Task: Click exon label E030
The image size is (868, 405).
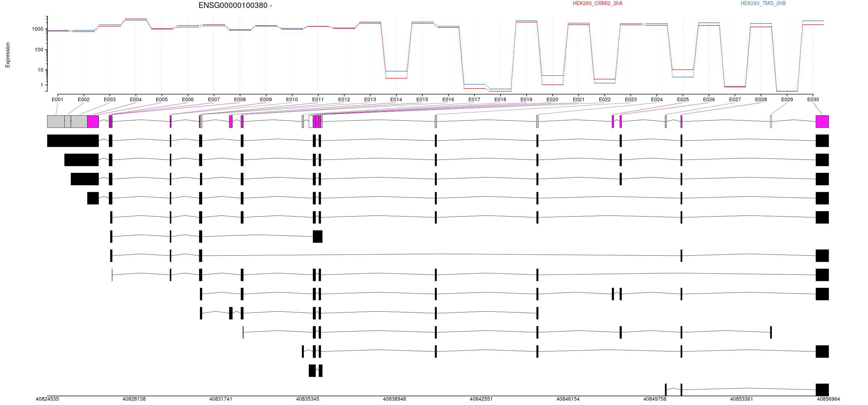Action: tap(813, 99)
